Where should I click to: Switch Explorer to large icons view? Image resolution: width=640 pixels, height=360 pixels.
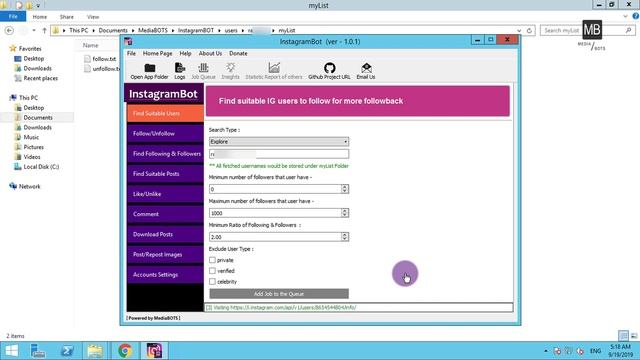[634, 336]
